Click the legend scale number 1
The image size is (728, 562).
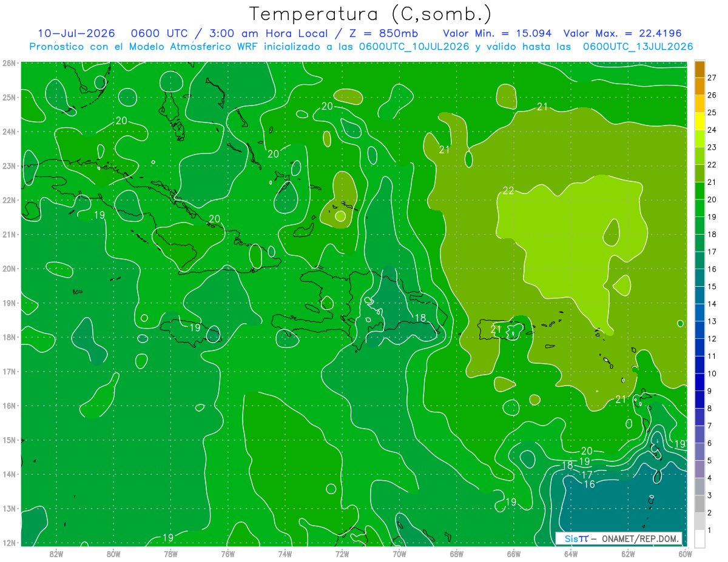click(710, 530)
